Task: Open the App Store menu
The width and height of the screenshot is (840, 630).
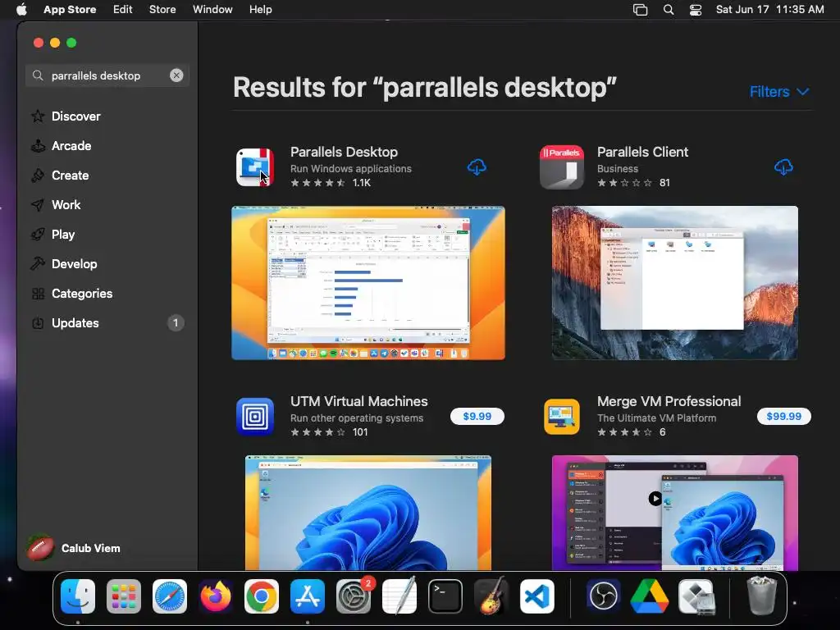Action: (70, 10)
